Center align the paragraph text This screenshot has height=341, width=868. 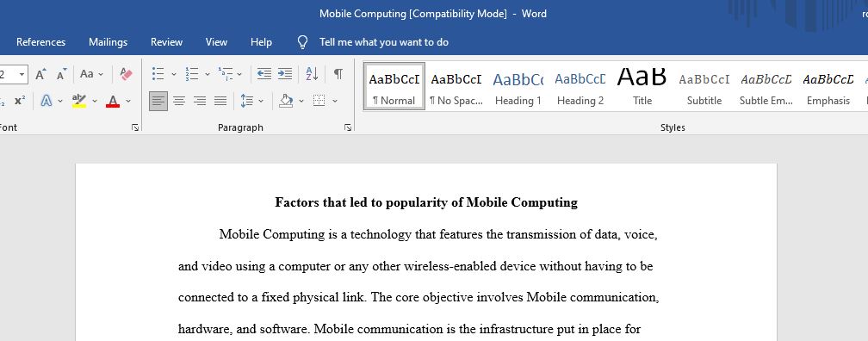(x=179, y=101)
